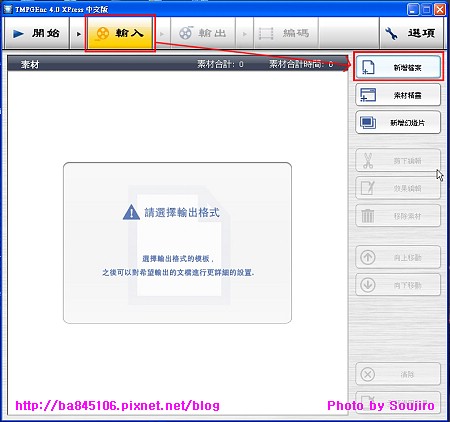Click the 向上移動 (Move Up) arrow button
This screenshot has width=450, height=422.
pyautogui.click(x=398, y=257)
